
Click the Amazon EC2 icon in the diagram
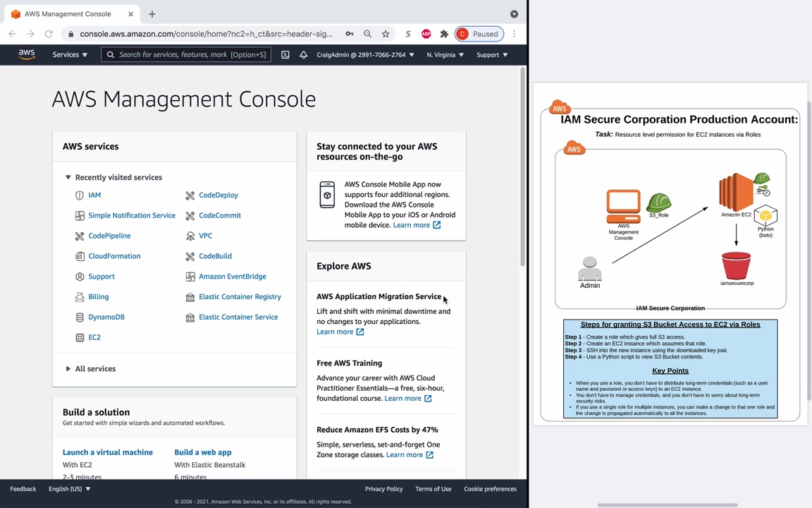(736, 193)
